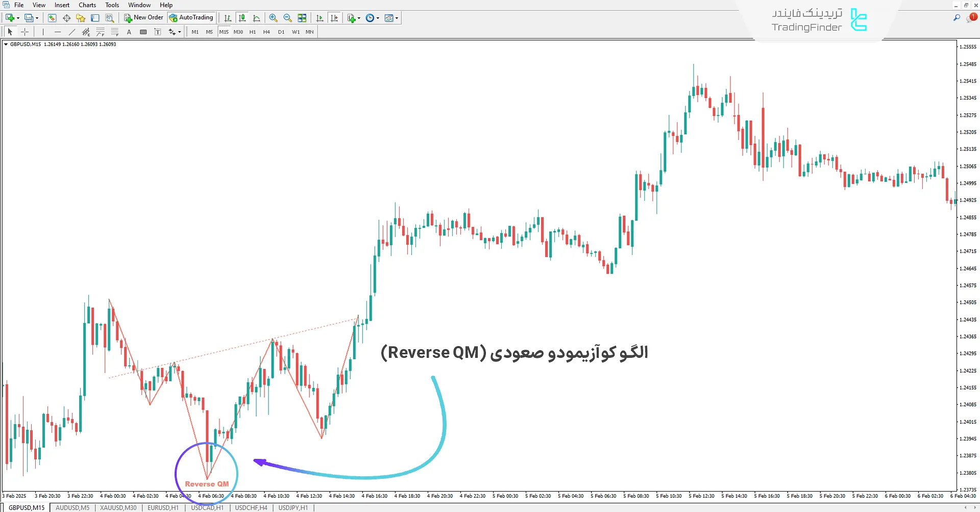Zoom in on the chart
980x512 pixels.
click(x=273, y=17)
